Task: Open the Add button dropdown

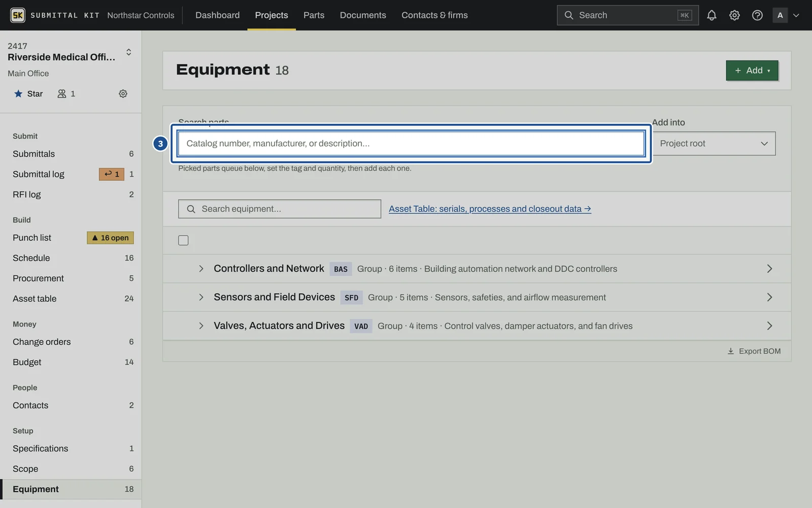Action: click(x=752, y=71)
